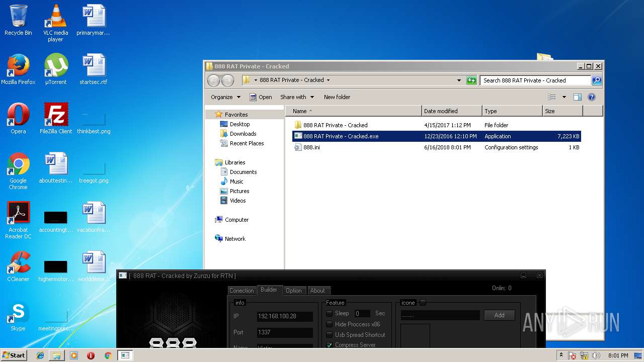644x362 pixels.
Task: Click the Windows Explorer taskbar icon
Action: pyautogui.click(x=57, y=355)
